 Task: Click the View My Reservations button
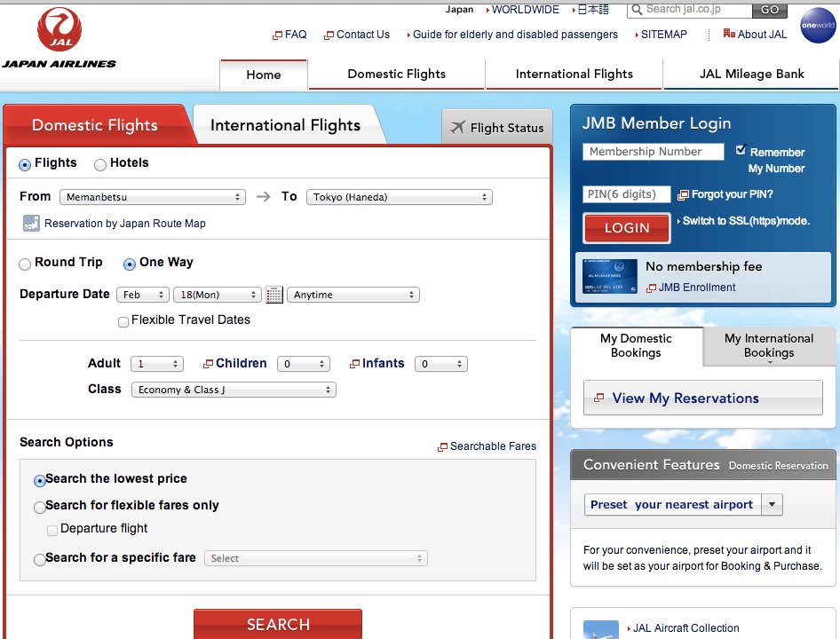click(x=703, y=398)
